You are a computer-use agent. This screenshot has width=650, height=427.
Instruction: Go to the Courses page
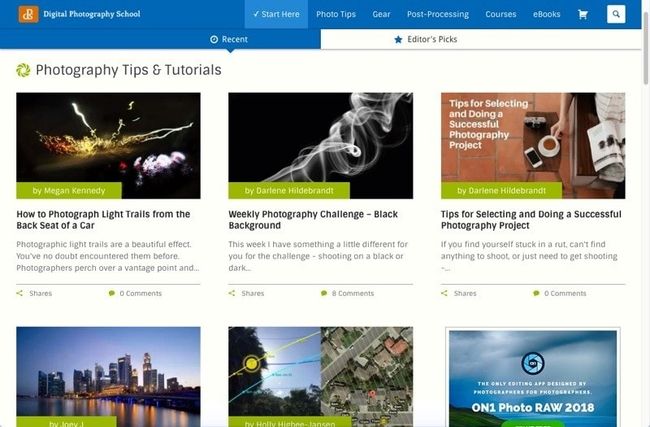tap(501, 14)
